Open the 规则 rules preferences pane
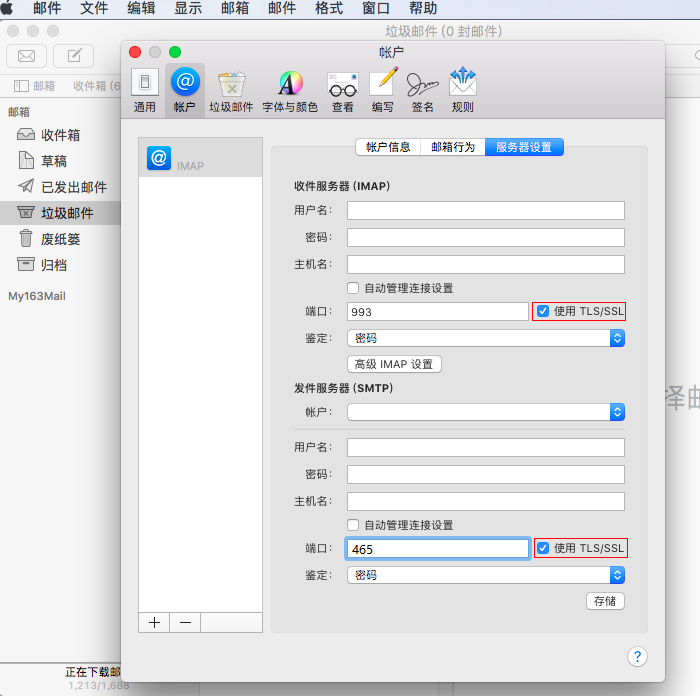Screen dimensions: 700x696 pos(462,91)
